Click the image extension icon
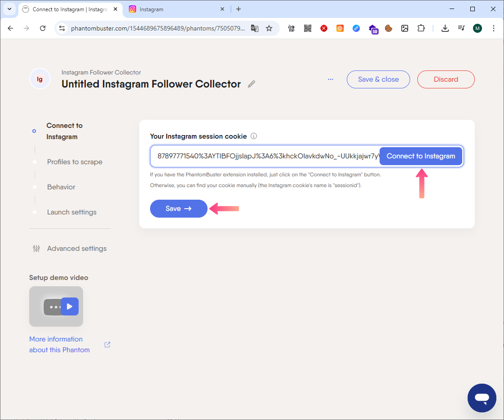Image resolution: width=504 pixels, height=420 pixels. (405, 28)
